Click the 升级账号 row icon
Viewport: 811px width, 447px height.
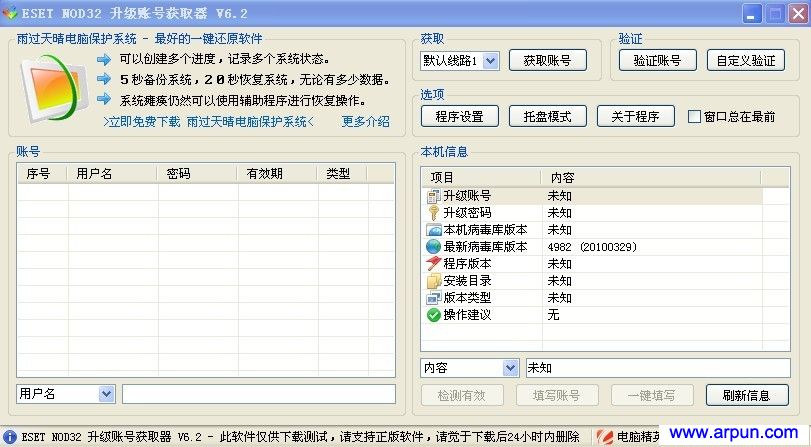pos(433,196)
